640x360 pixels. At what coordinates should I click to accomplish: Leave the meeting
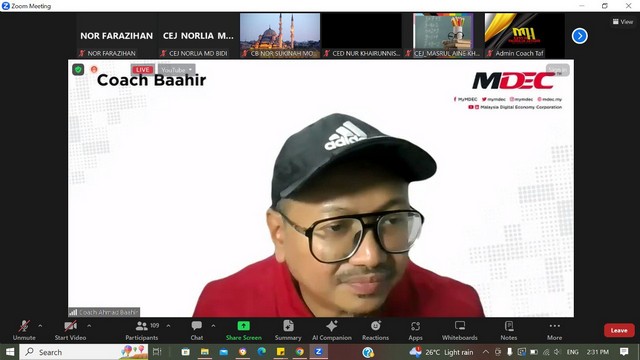coord(619,330)
